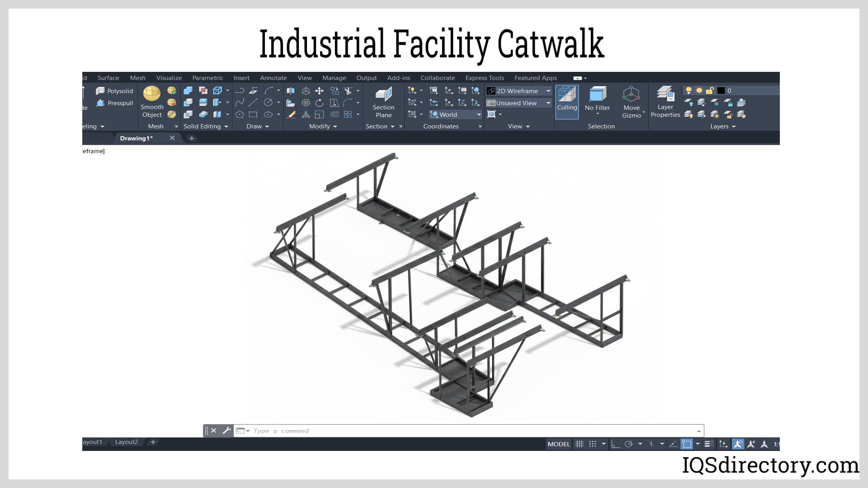Toggle the drawing grid display
868x488 pixels.
coord(580,444)
